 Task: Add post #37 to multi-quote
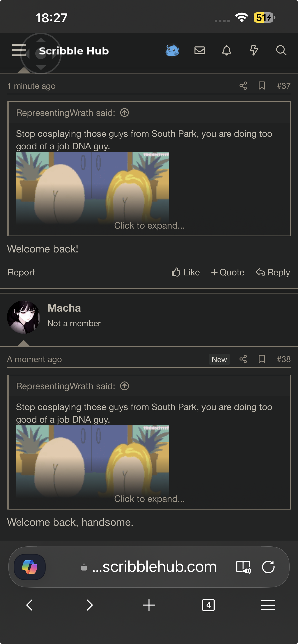[x=228, y=272]
